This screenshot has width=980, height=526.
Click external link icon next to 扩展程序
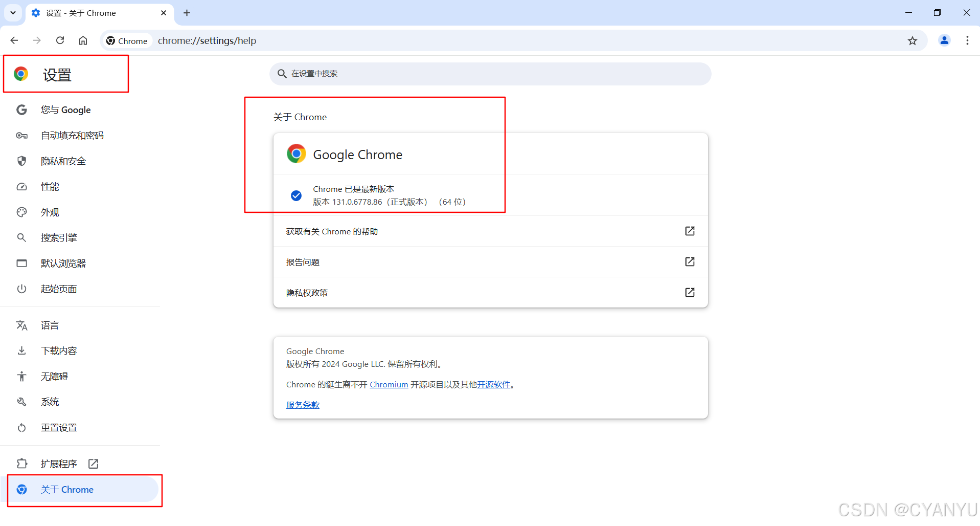[93, 464]
